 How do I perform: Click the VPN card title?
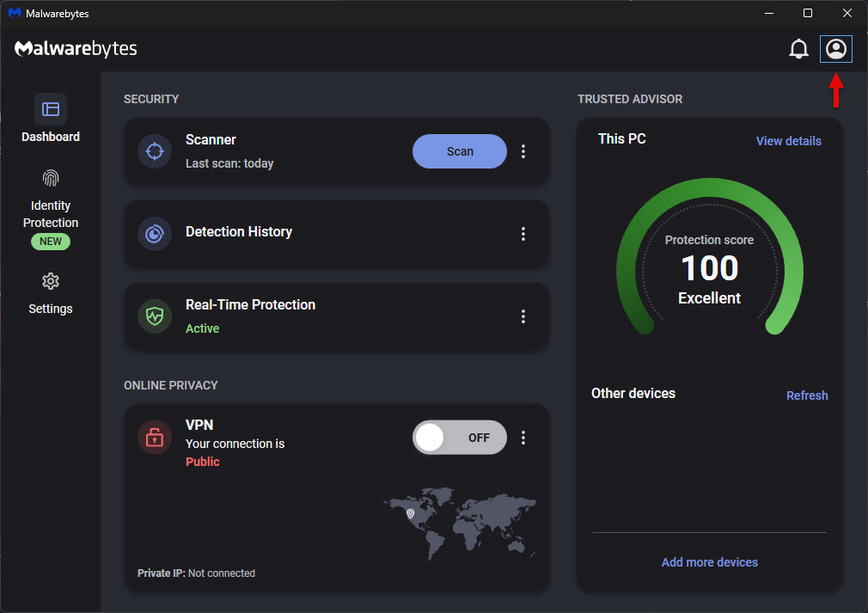tap(199, 425)
